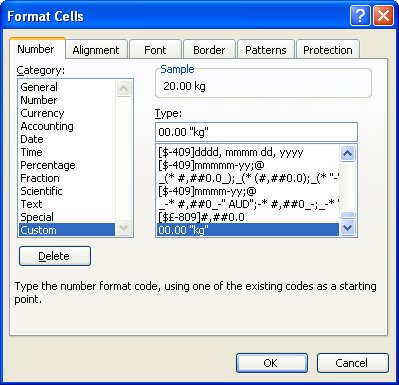The width and height of the screenshot is (399, 385).
Task: Choose the Percentage category
Action: click(48, 165)
